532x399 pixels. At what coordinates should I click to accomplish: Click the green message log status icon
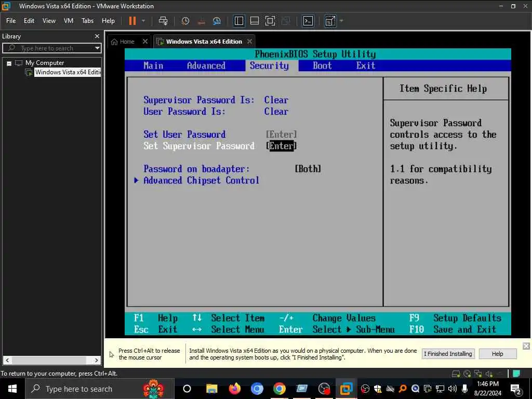(x=516, y=374)
